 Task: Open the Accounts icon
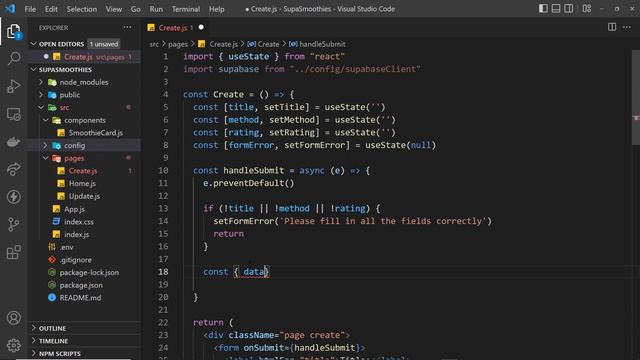tap(13, 318)
